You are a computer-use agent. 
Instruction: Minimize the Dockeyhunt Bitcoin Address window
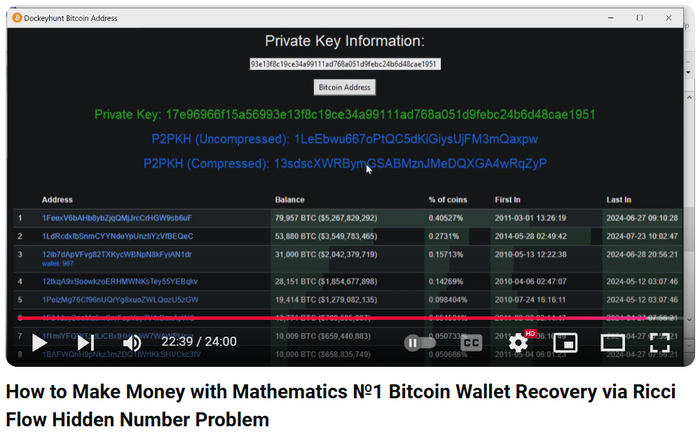point(611,18)
